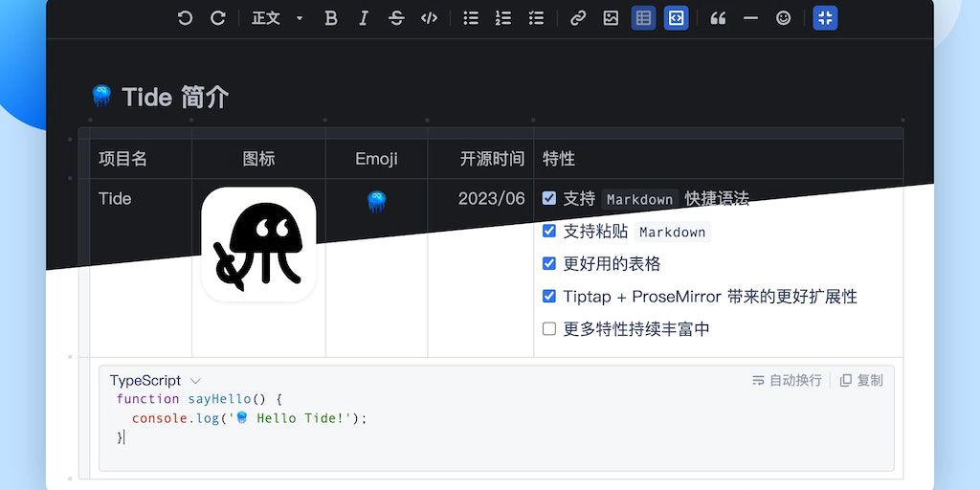Click the 复制 copy code button

861,380
